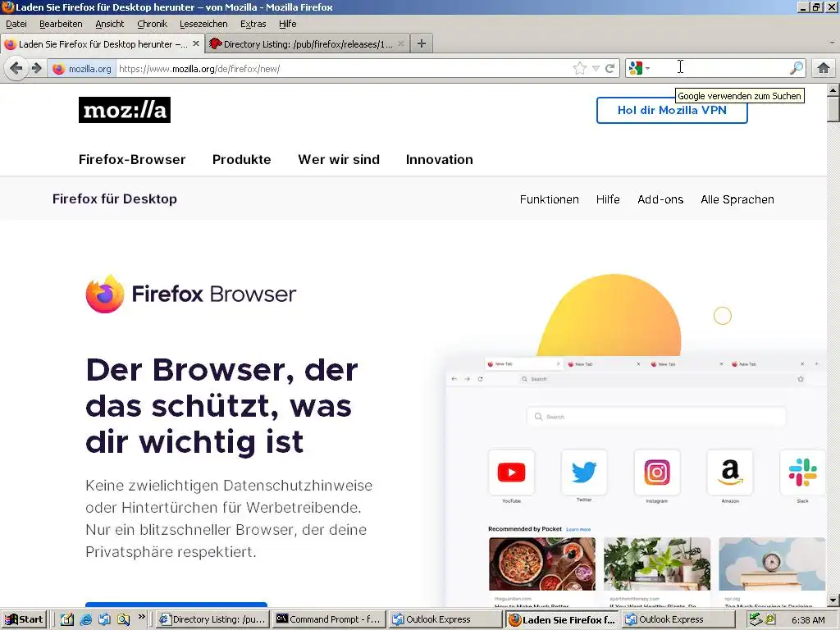This screenshot has width=840, height=630.
Task: Open the Datei menu
Action: click(x=16, y=24)
